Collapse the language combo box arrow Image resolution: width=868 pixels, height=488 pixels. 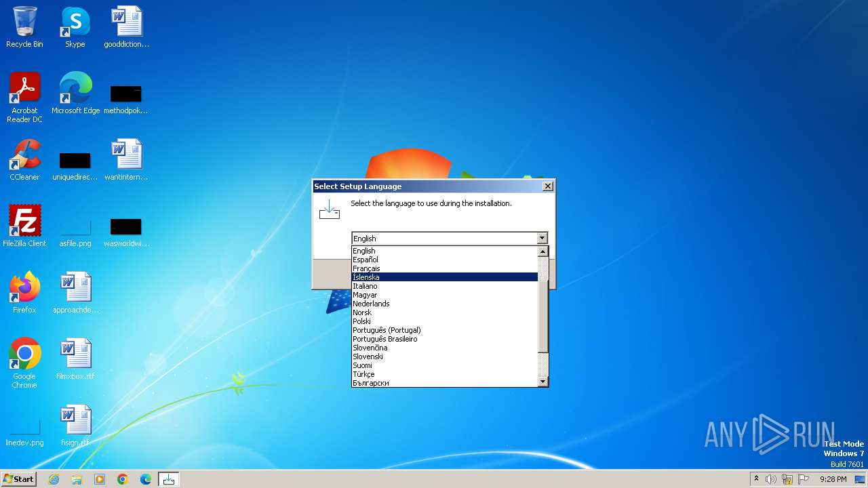(542, 238)
